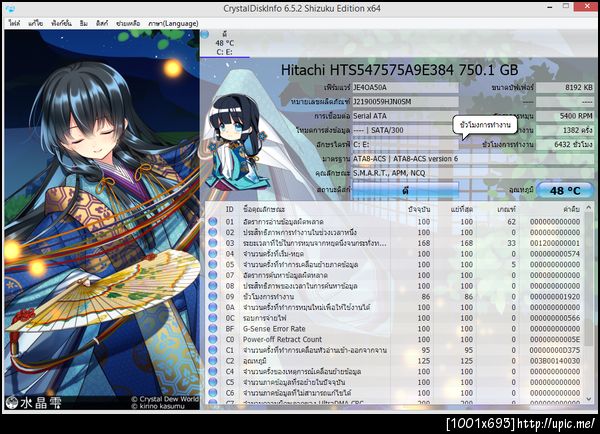Click the ชื่อคุณลักษณะ column header
600x434 pixels.
click(264, 209)
